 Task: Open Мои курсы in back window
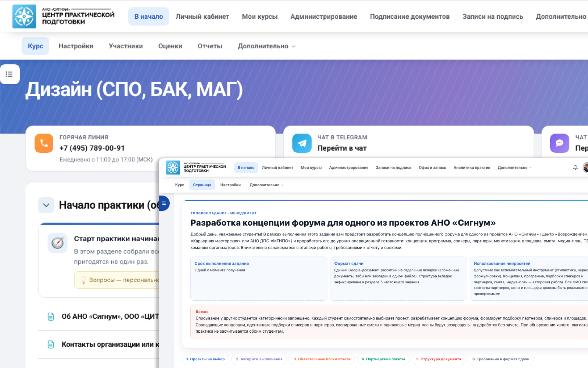[259, 17]
